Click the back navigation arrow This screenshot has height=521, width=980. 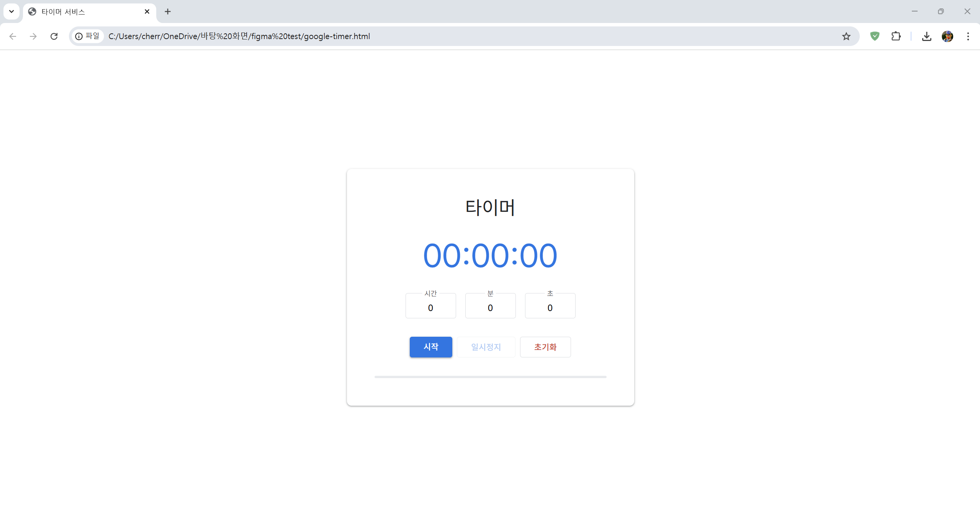click(x=13, y=36)
